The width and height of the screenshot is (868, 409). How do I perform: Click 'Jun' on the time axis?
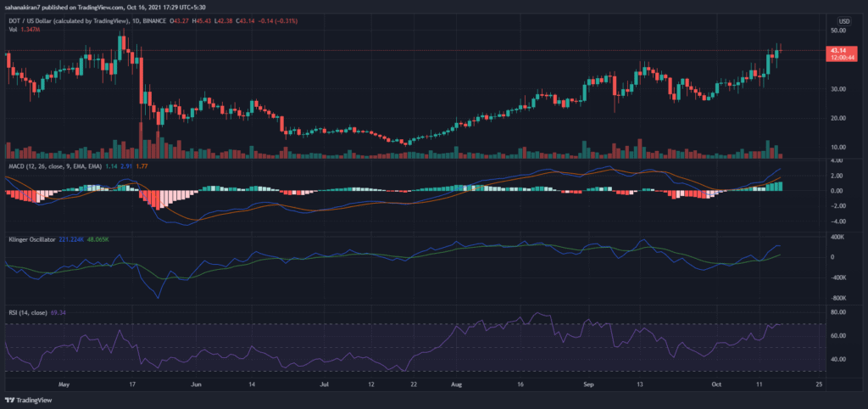pyautogui.click(x=194, y=384)
